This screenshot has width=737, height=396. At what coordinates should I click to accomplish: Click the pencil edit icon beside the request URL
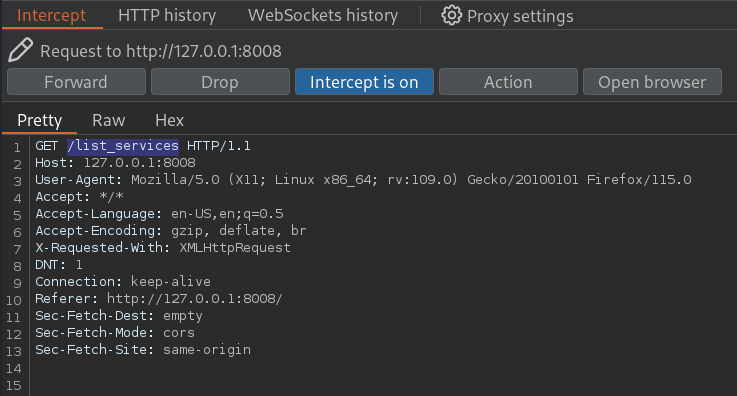(x=21, y=50)
